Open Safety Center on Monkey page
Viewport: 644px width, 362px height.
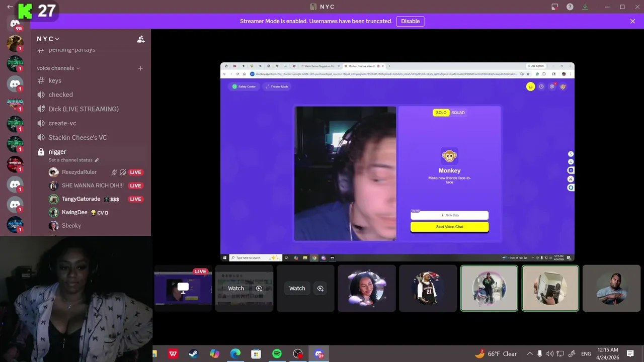(244, 86)
